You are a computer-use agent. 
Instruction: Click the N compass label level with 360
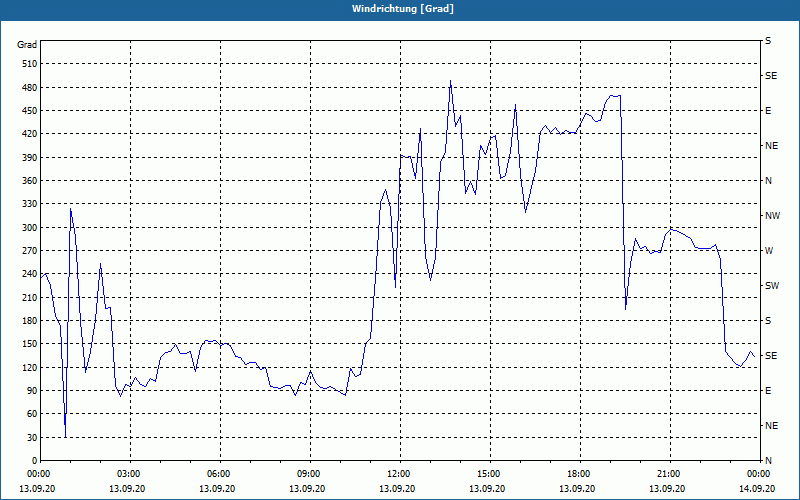pos(768,181)
